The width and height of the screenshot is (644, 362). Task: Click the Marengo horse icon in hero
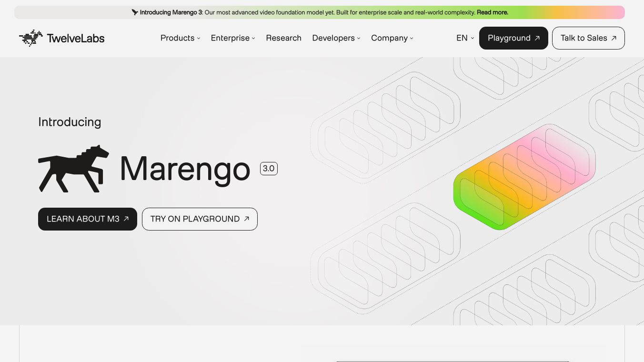click(74, 169)
